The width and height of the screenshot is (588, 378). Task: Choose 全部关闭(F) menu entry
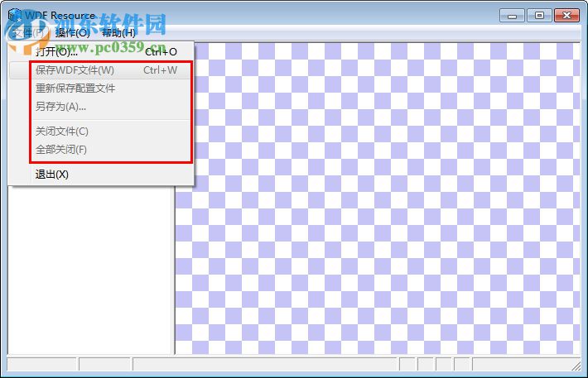(x=101, y=150)
